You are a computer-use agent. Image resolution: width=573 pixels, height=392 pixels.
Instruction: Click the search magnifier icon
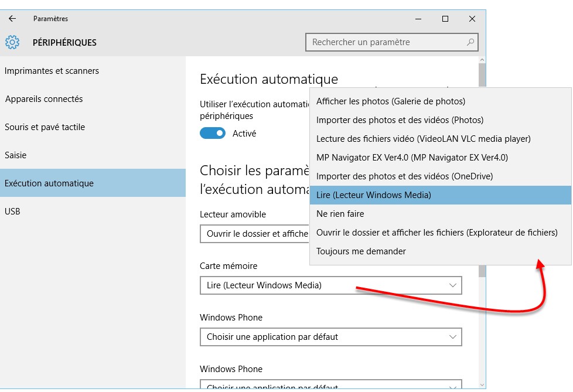point(470,42)
